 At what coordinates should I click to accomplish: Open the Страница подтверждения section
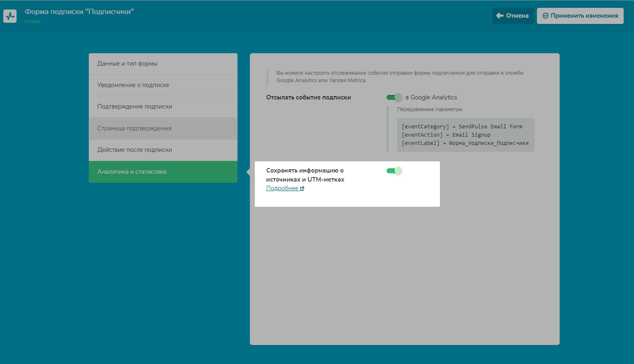coord(163,128)
